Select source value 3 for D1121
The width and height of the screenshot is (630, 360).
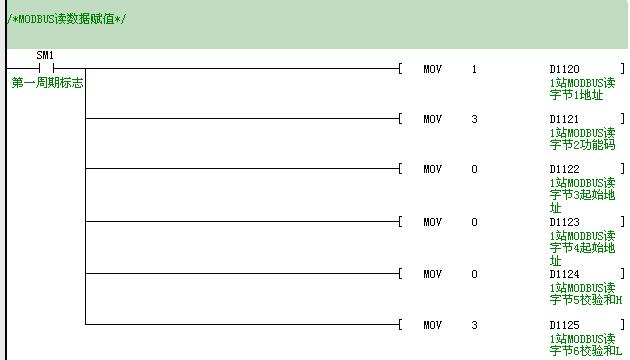(474, 119)
